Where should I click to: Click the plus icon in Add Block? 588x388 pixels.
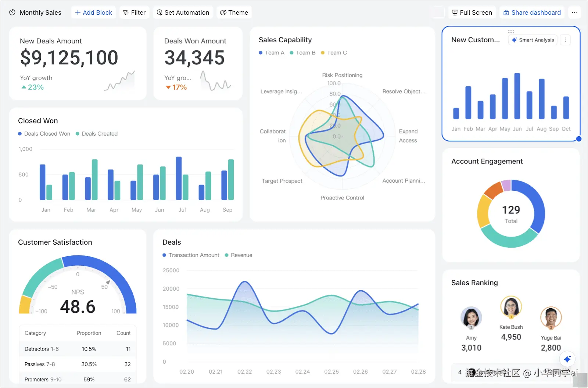tap(78, 12)
